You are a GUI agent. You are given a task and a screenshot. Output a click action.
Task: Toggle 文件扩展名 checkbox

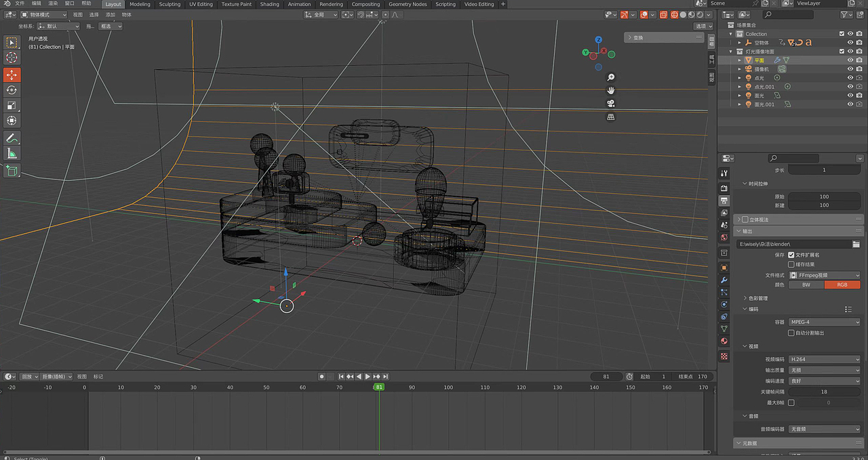pyautogui.click(x=791, y=255)
